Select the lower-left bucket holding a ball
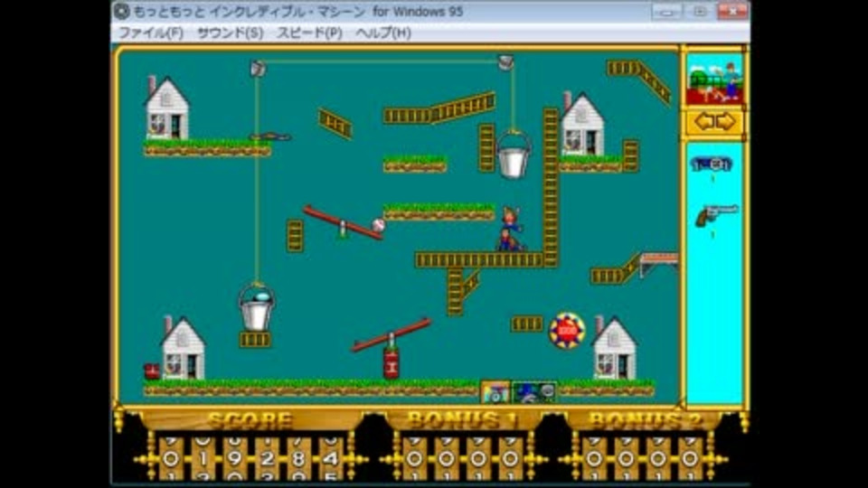Image resolution: width=868 pixels, height=488 pixels. pyautogui.click(x=256, y=307)
